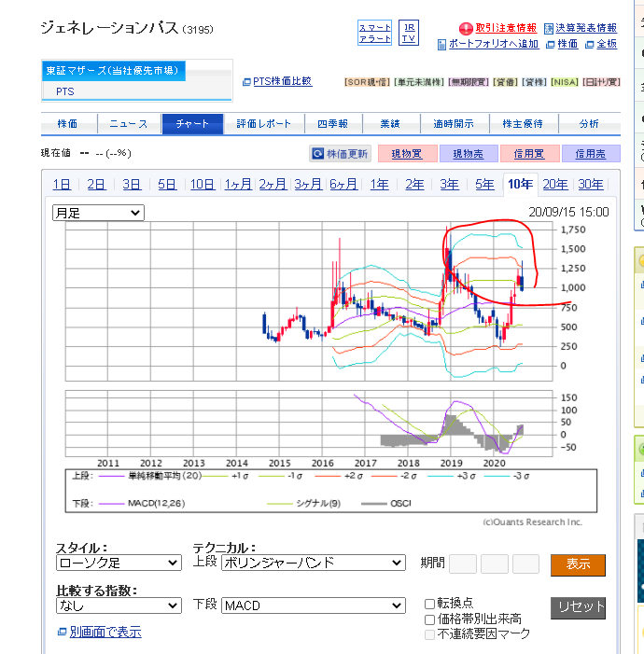This screenshot has height=654, width=644.
Task: Click the 株価更新 refresh icon
Action: [x=318, y=154]
